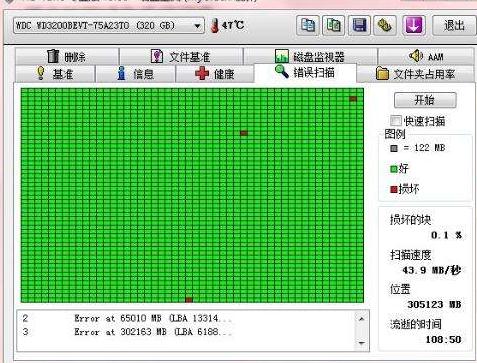Click the damaged block in the grid's bottom row

coord(189,300)
